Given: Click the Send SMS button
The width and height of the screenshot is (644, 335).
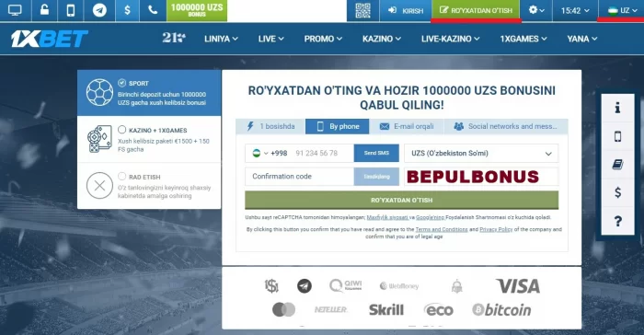Looking at the screenshot, I should (x=376, y=153).
